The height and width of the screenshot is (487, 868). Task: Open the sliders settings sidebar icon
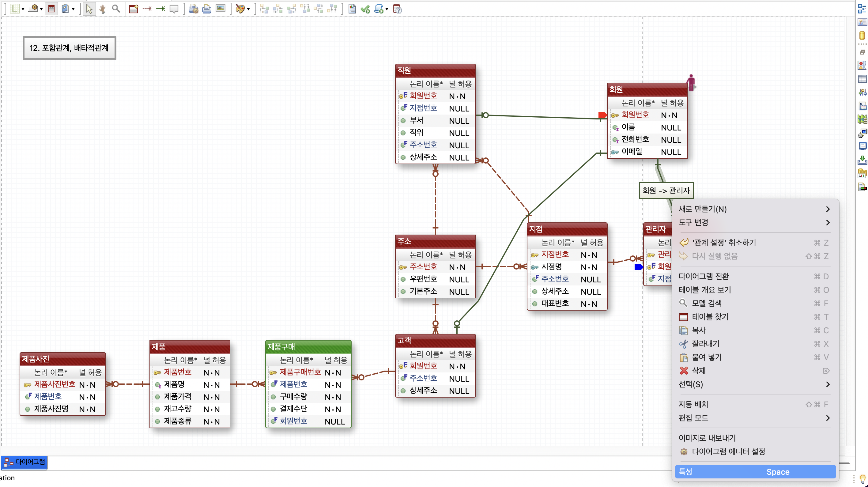pos(862,92)
